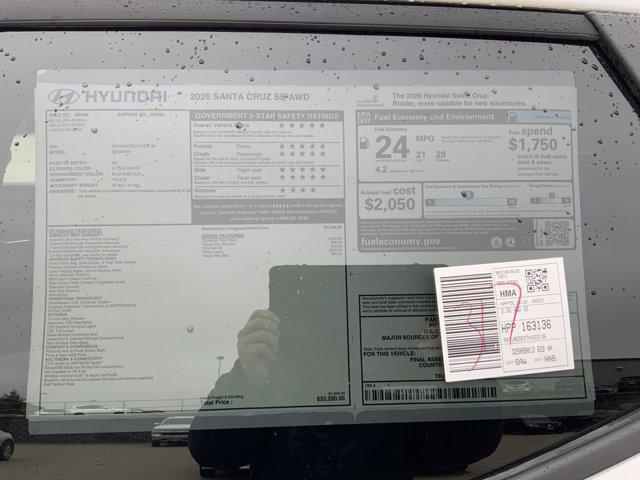Screen dimensions: 640x480
Task: Open the fueleconomy.gov link
Action: (x=400, y=242)
